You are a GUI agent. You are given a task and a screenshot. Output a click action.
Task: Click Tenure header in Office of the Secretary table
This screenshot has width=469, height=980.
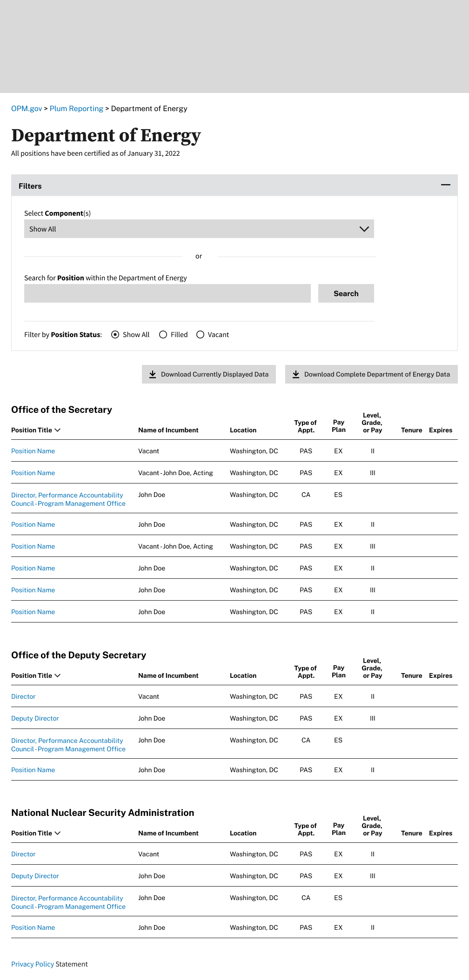[412, 430]
